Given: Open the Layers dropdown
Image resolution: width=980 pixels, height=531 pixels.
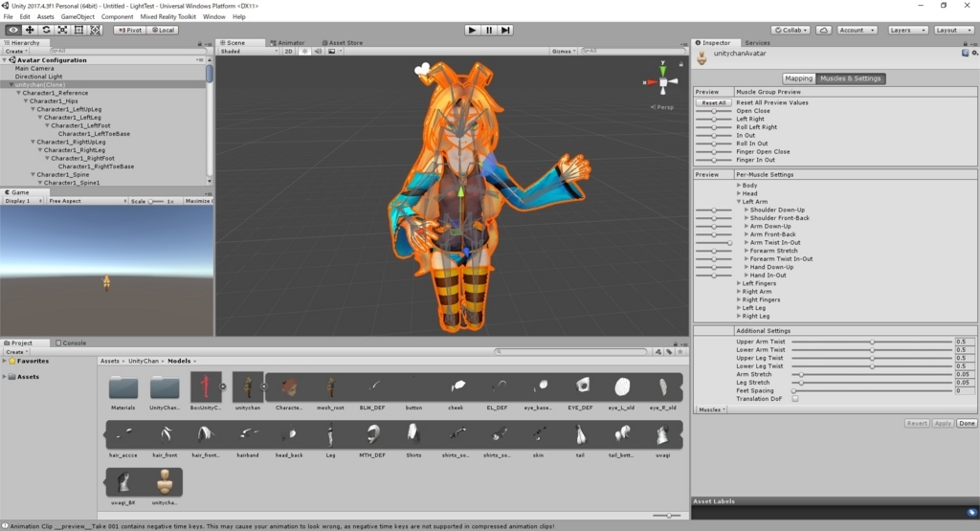Looking at the screenshot, I should [x=906, y=30].
